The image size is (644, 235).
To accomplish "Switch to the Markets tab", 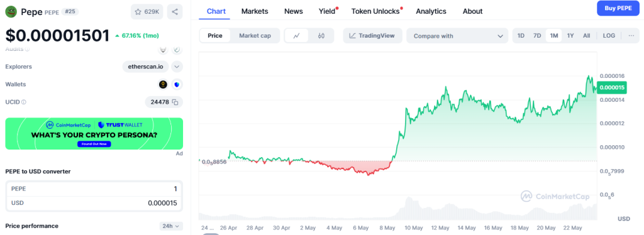I will pyautogui.click(x=255, y=11).
